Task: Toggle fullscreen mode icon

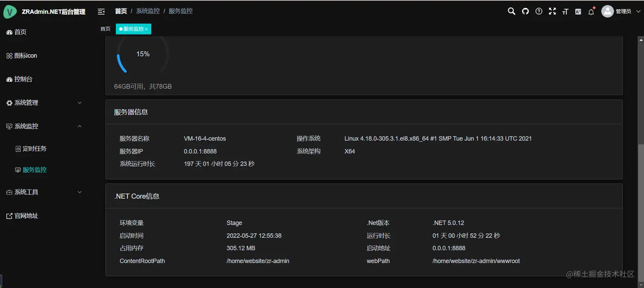Action: point(552,12)
